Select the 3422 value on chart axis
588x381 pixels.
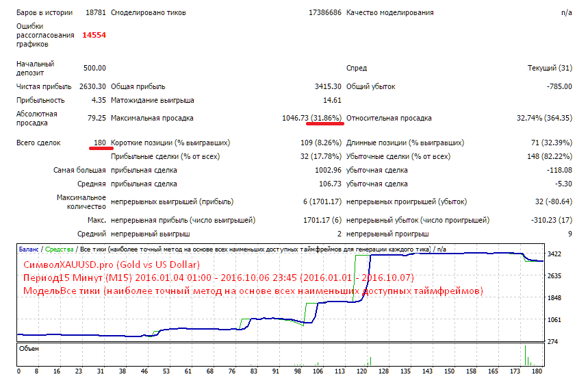[x=554, y=254]
